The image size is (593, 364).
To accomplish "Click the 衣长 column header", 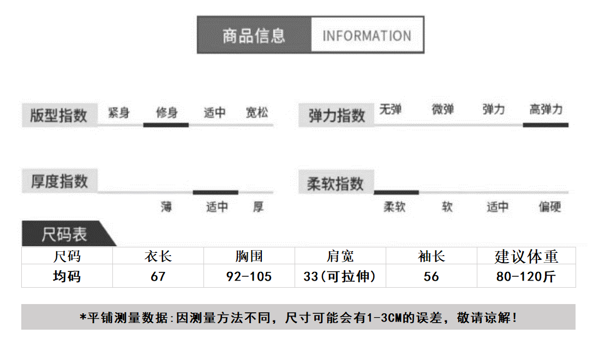I will [158, 256].
